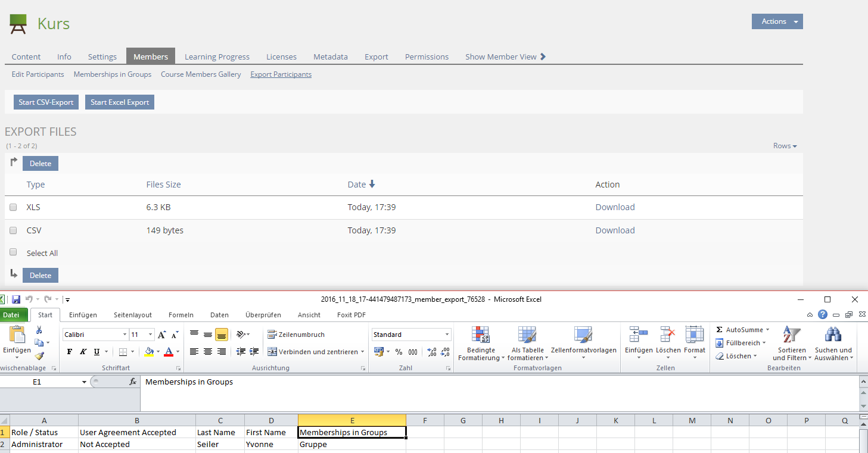Click the Excel save icon
The height and width of the screenshot is (453, 868).
click(16, 299)
